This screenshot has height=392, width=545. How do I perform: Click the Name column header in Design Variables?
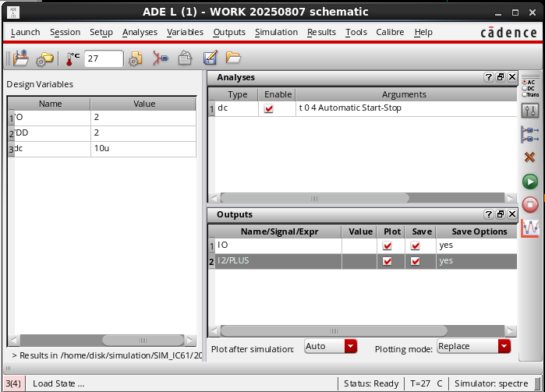[x=50, y=104]
